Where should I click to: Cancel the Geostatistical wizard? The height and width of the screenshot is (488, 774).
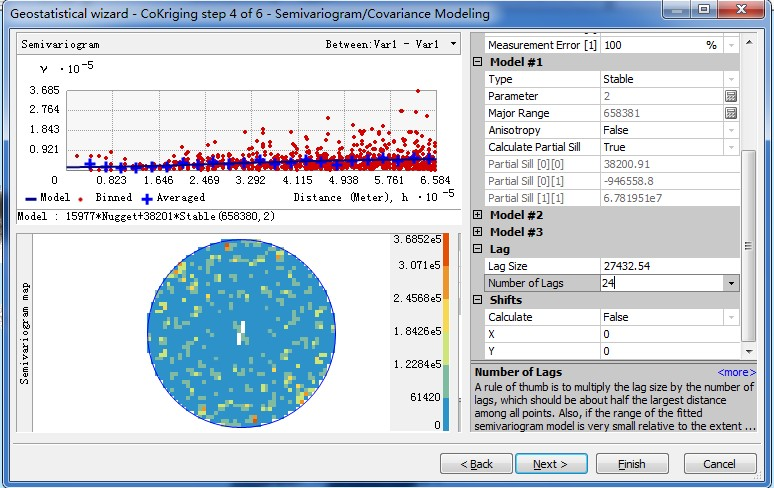click(719, 464)
